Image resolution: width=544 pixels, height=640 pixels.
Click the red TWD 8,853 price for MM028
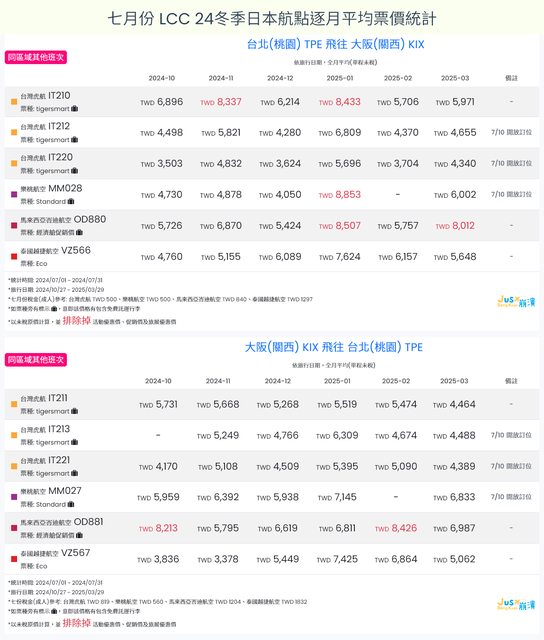tap(340, 195)
